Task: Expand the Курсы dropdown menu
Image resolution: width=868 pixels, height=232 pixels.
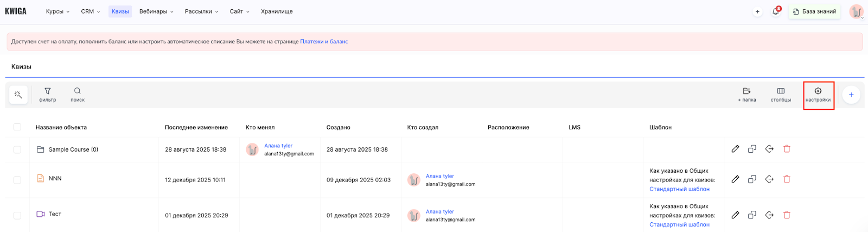Action: click(58, 11)
